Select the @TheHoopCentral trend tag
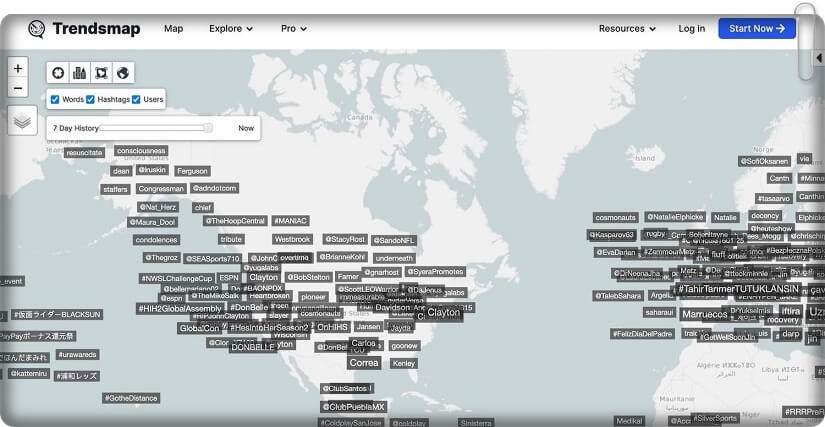This screenshot has width=825, height=427. click(x=235, y=221)
